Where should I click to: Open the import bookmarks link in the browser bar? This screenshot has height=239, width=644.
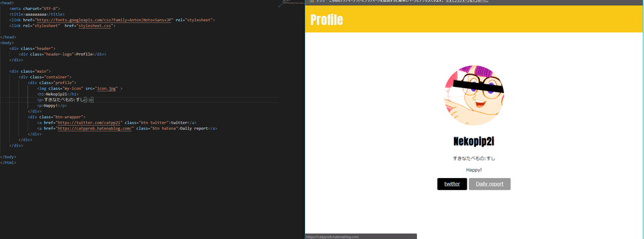click(467, 1)
